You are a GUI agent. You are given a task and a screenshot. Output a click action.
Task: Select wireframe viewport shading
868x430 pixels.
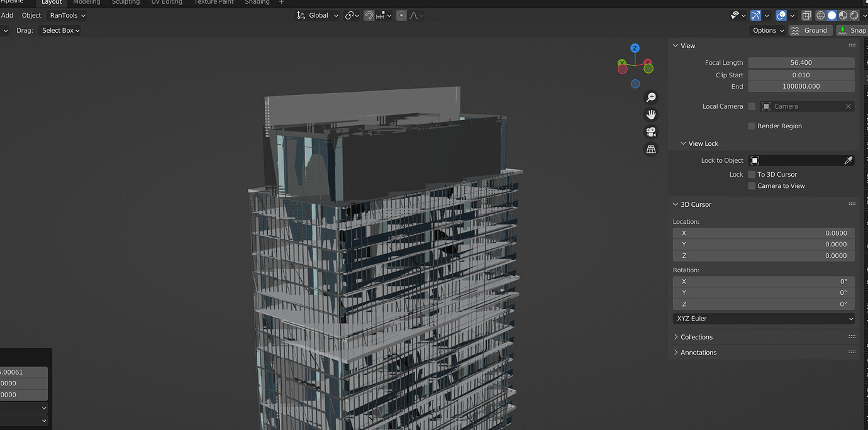click(820, 15)
